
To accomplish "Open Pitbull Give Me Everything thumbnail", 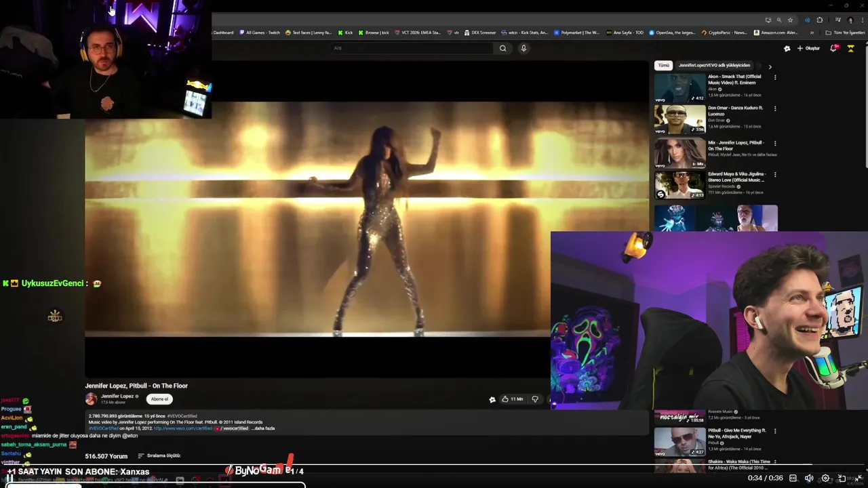I will 679,441.
